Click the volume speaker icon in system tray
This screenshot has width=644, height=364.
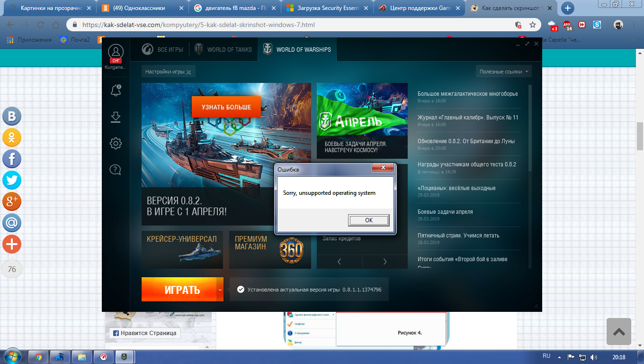click(594, 357)
